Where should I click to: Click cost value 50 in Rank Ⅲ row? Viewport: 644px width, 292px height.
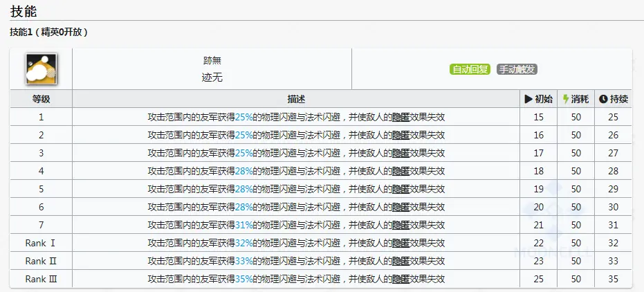click(x=576, y=280)
